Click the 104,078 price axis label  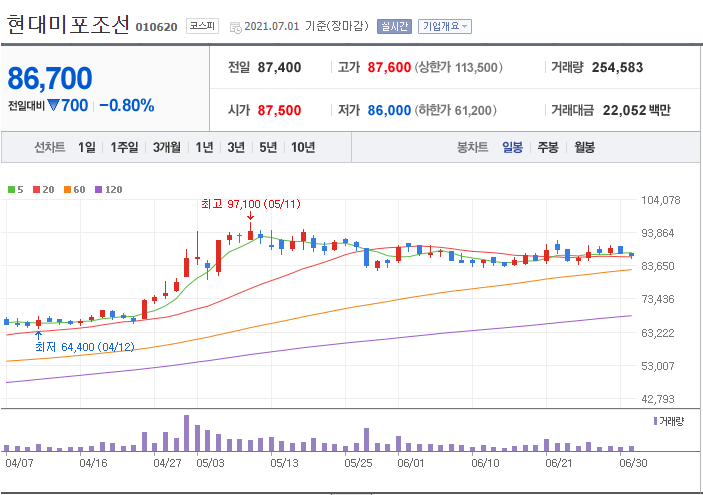pos(660,200)
